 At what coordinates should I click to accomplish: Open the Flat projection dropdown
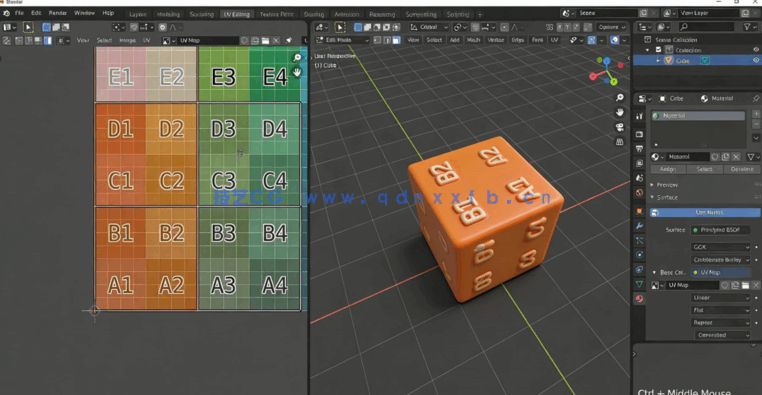pos(721,310)
